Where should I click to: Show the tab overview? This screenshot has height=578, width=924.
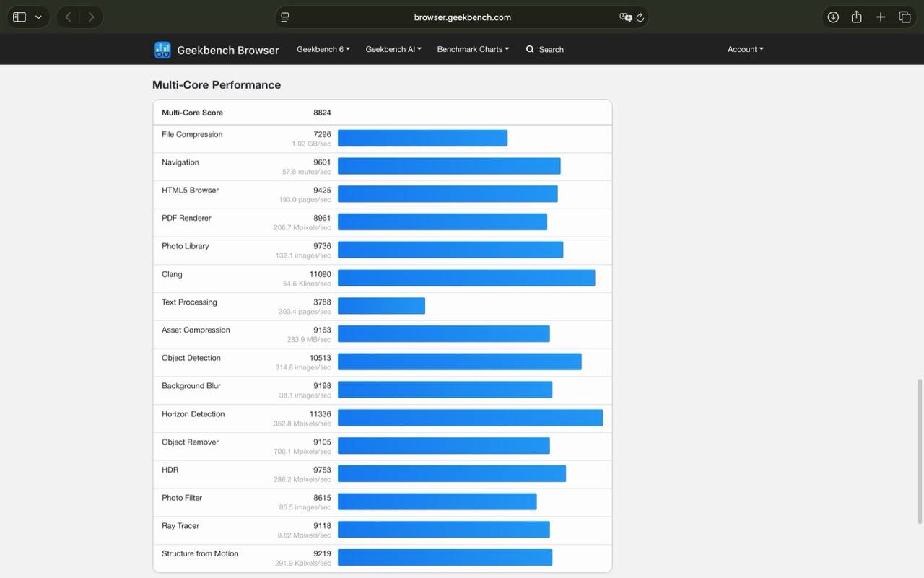(x=905, y=17)
